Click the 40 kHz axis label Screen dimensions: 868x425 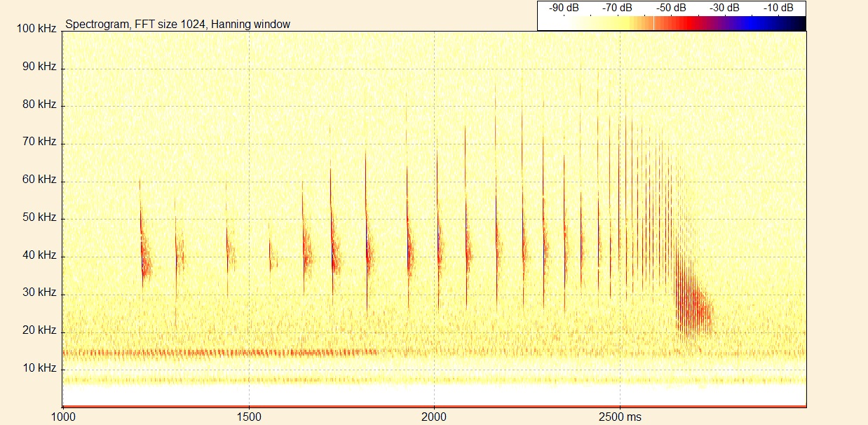(39, 255)
